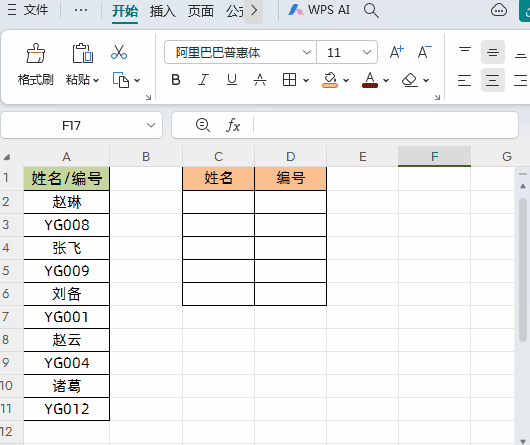Click the eraser clear formatting icon

click(x=410, y=80)
